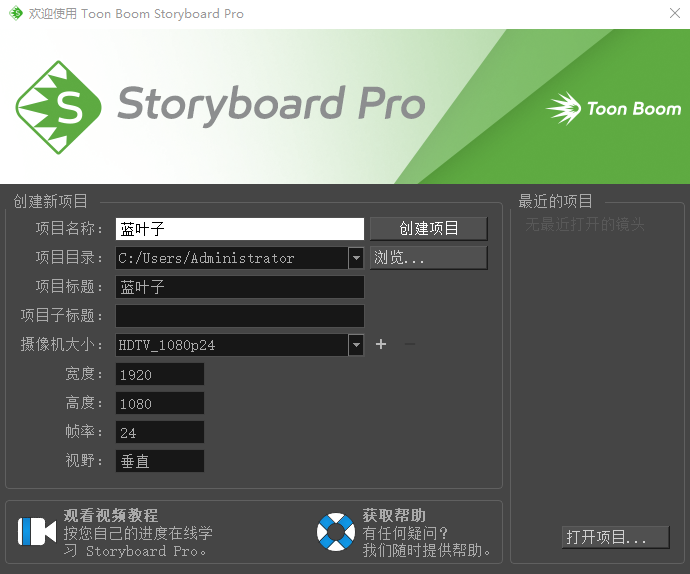Click the lifebuoy help icon

[336, 531]
